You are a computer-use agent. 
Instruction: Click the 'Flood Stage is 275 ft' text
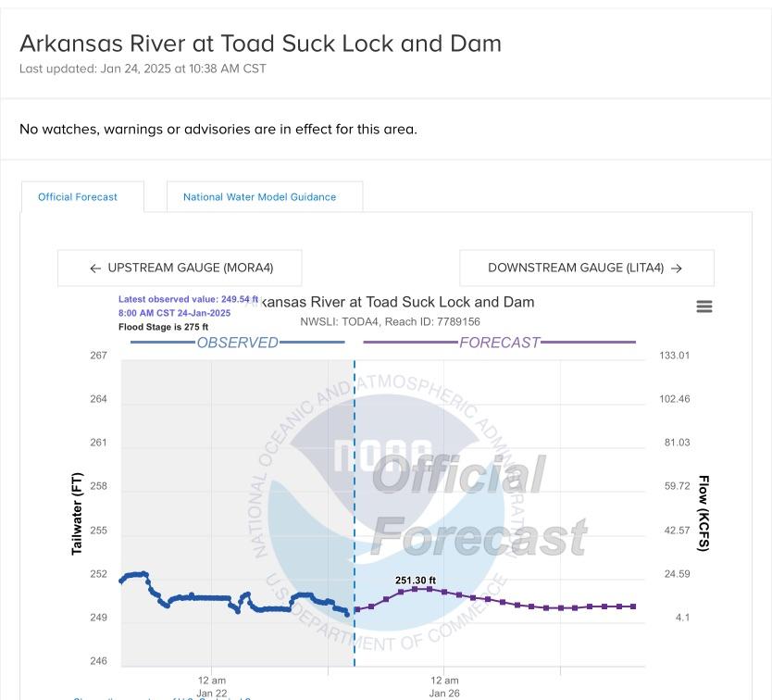pyautogui.click(x=163, y=327)
